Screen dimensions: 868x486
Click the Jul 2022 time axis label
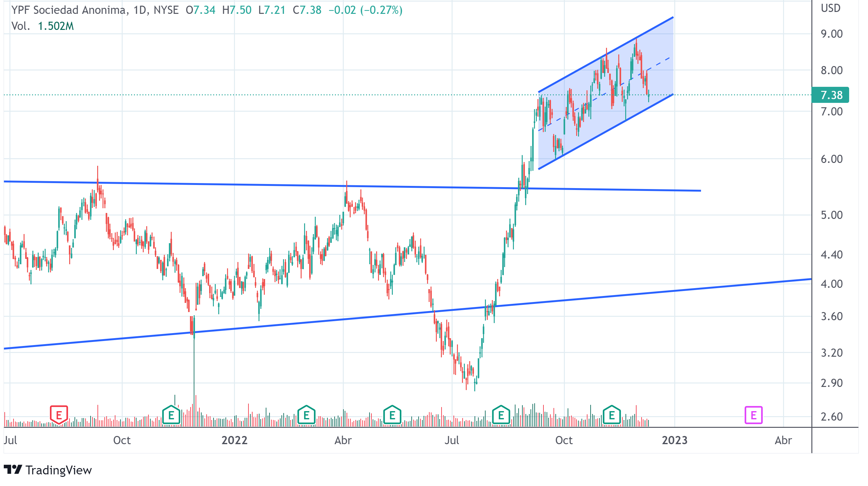pyautogui.click(x=452, y=440)
